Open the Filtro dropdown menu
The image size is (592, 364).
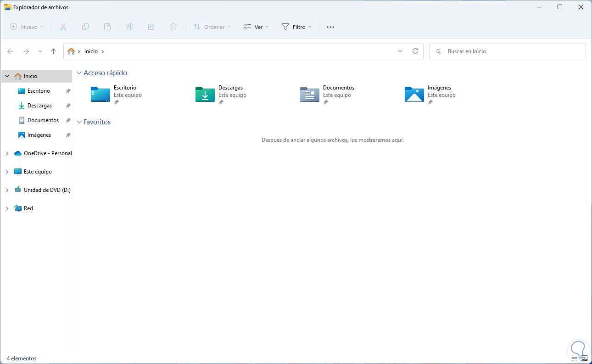tap(296, 27)
